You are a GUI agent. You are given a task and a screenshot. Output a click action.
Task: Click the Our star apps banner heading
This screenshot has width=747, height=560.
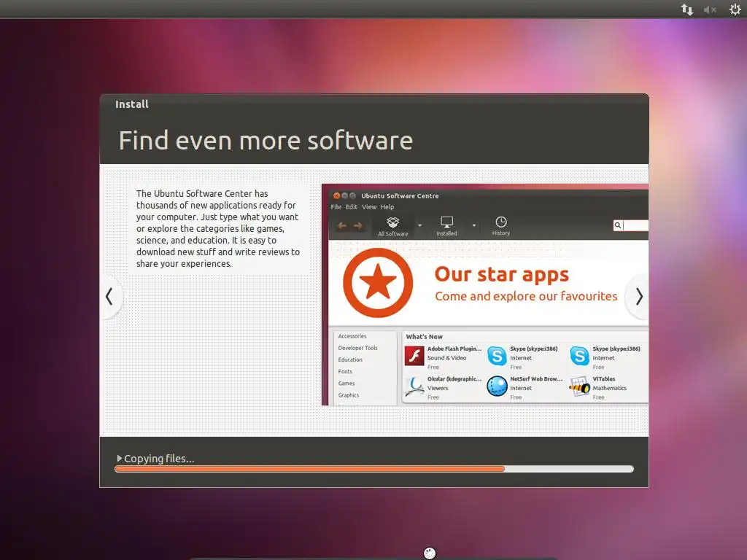[502, 274]
